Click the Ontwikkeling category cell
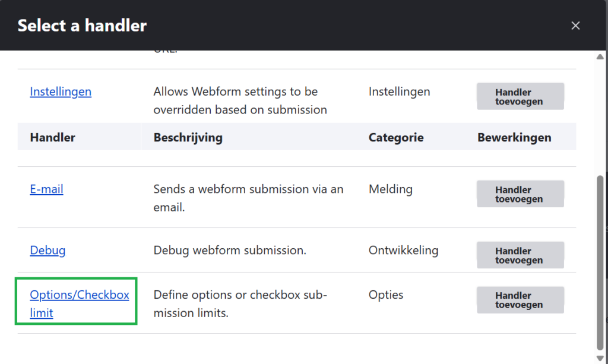 pos(403,250)
